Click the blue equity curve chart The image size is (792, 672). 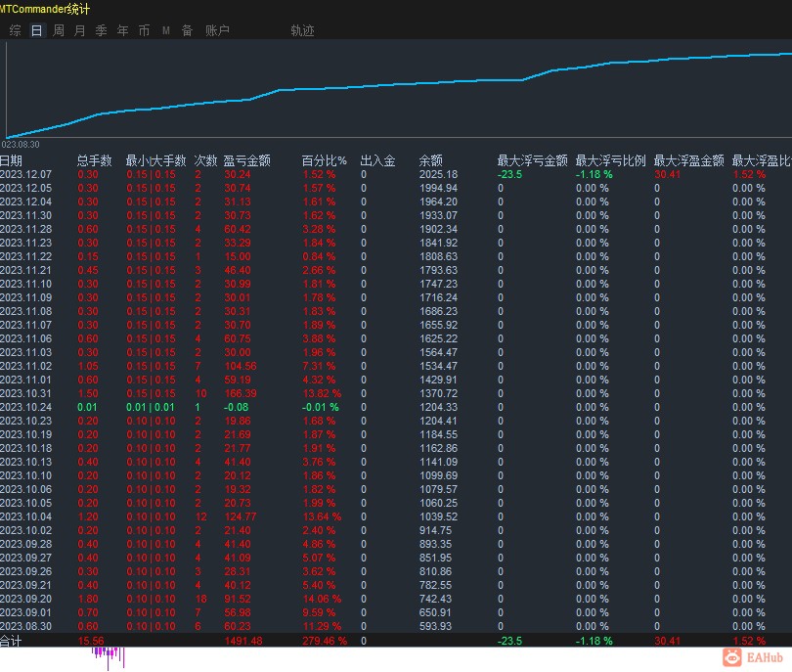pyautogui.click(x=399, y=89)
